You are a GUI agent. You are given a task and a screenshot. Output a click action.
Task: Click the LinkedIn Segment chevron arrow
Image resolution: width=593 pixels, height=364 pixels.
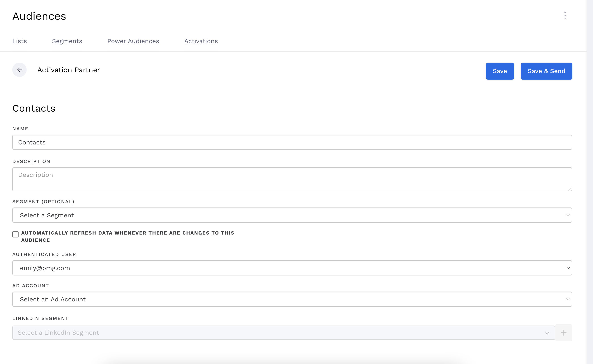pos(547,333)
